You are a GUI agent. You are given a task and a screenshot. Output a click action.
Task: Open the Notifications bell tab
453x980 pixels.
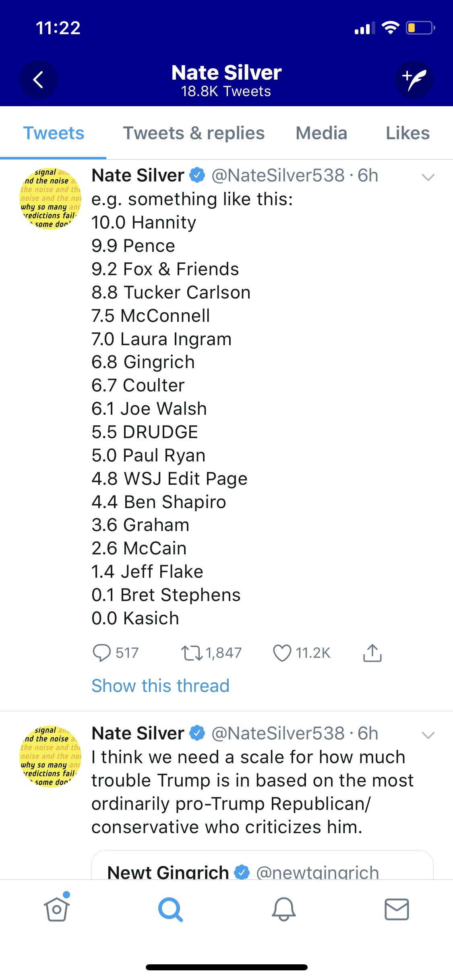283,909
